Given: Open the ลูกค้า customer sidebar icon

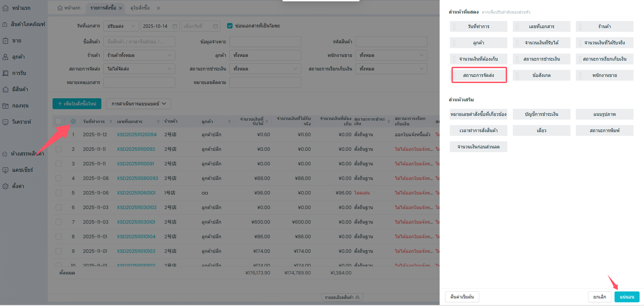Looking at the screenshot, I should tap(6, 57).
